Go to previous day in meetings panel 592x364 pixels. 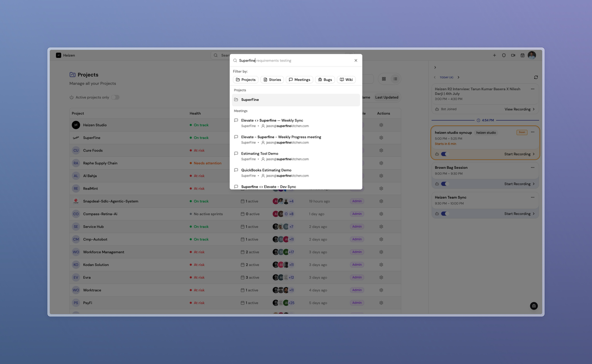(435, 78)
